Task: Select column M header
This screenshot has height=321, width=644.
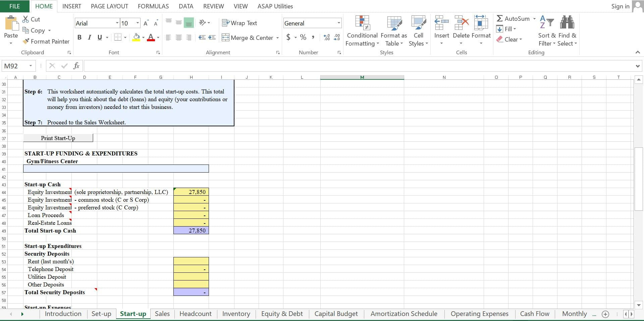Action: [362, 77]
